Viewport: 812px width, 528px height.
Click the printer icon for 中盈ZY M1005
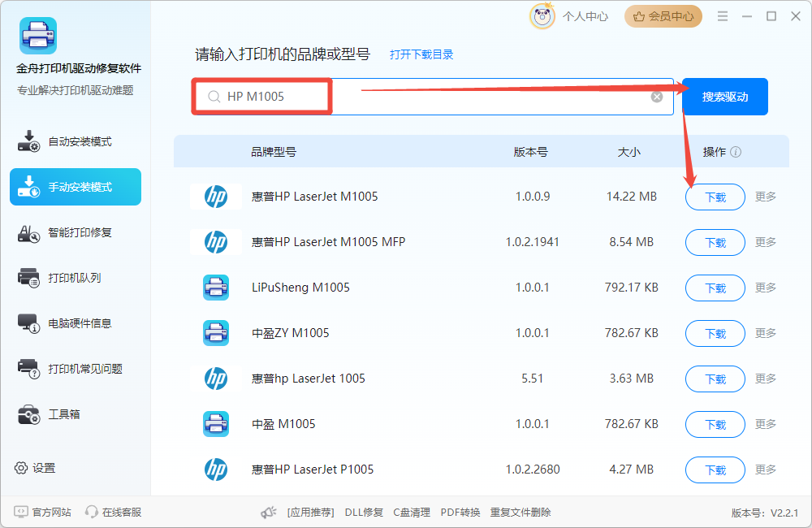pos(216,333)
